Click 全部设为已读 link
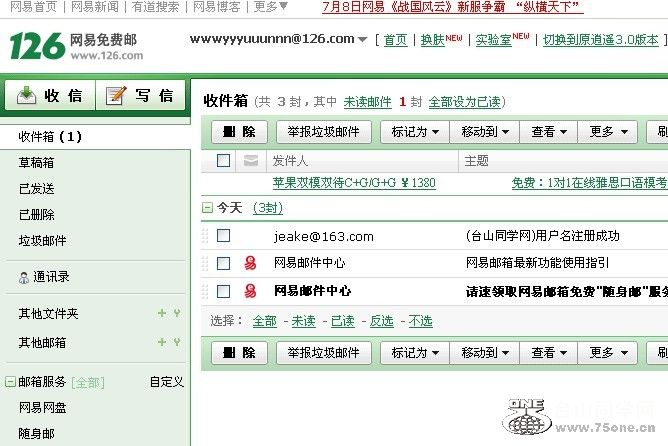 465,102
